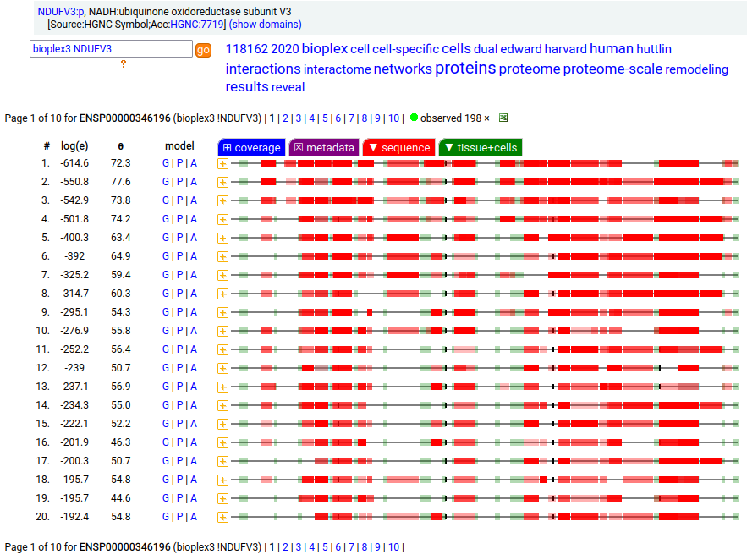
Task: Open P model link for row 1
Action: click(x=179, y=163)
